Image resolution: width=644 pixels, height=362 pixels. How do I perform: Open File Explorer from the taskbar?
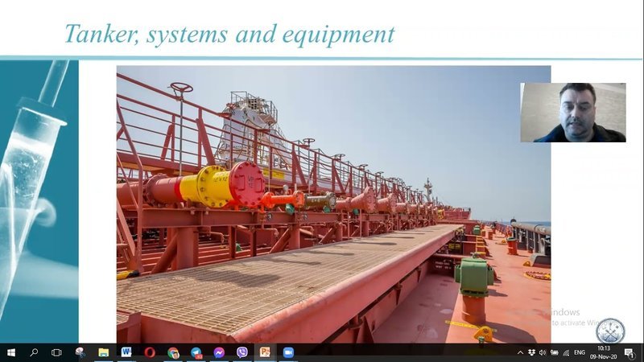(103, 352)
